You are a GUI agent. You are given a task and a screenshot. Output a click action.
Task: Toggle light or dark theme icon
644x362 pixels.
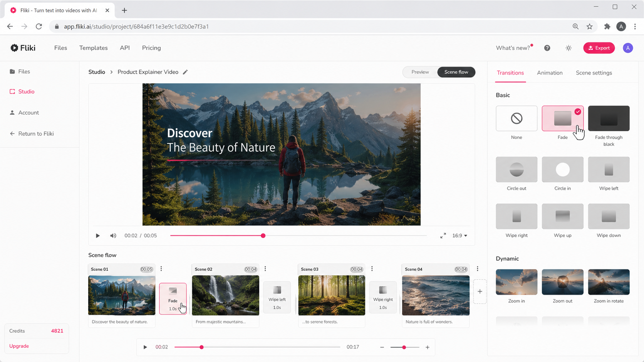(x=569, y=48)
